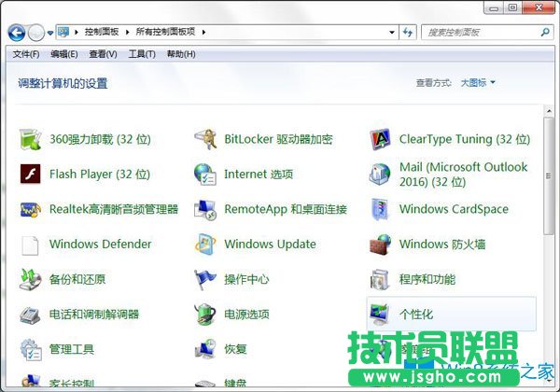The width and height of the screenshot is (560, 392).
Task: Click the Realtek高清晰音频管理器 text label
Action: click(114, 209)
